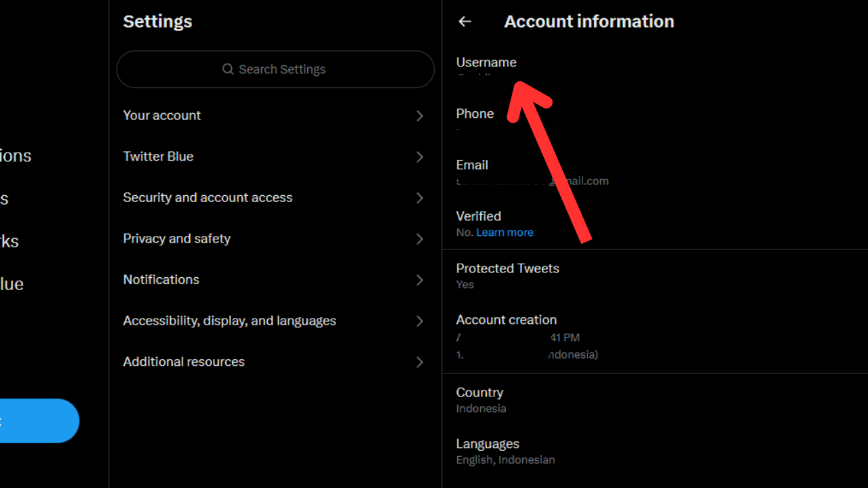The height and width of the screenshot is (488, 868).
Task: Open the Your account settings section
Action: 275,116
